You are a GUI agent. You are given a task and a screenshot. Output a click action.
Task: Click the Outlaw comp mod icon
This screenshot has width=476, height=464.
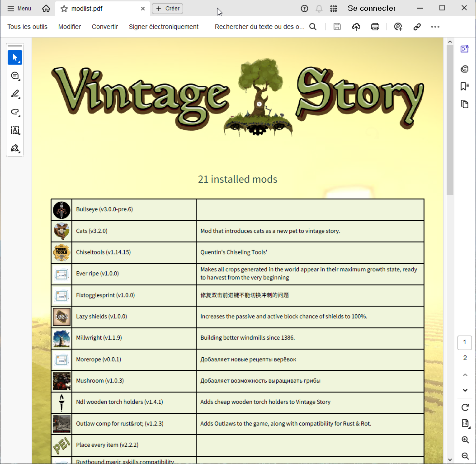[x=61, y=424]
